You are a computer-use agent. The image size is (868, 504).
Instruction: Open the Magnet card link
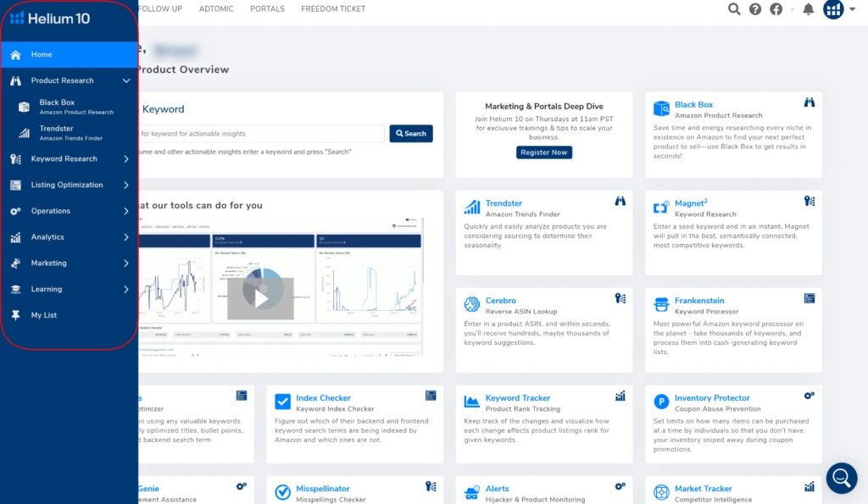(x=691, y=203)
